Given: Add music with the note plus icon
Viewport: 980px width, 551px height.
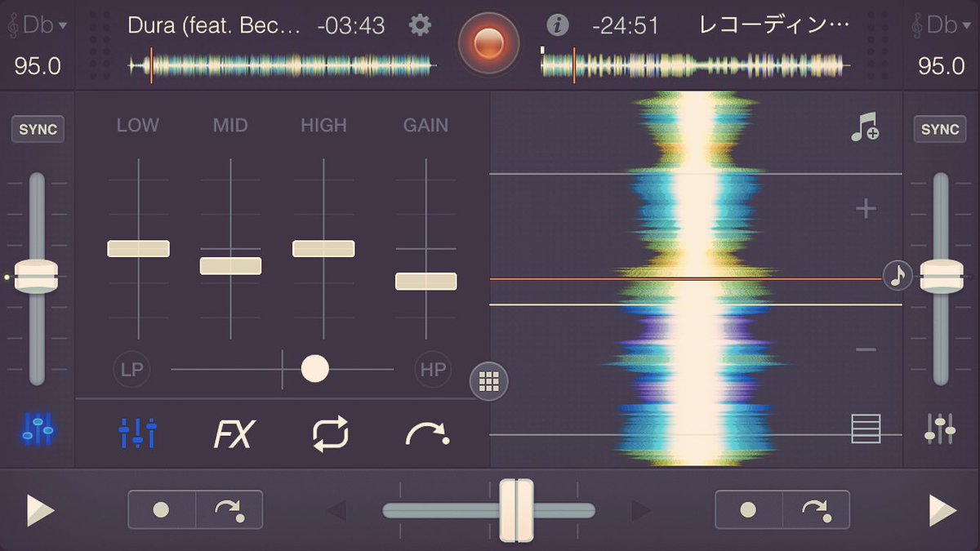Looking at the screenshot, I should click(x=865, y=128).
